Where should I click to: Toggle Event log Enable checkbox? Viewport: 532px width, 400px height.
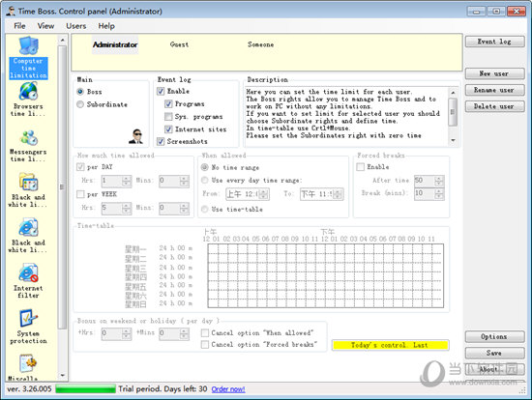coord(161,91)
